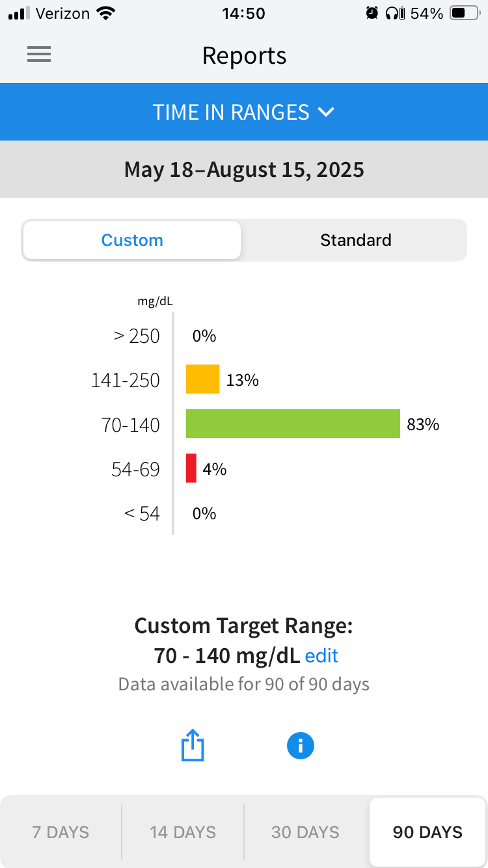Tap the orange 141-250 range bar
Image resolution: width=488 pixels, height=868 pixels.
(203, 379)
